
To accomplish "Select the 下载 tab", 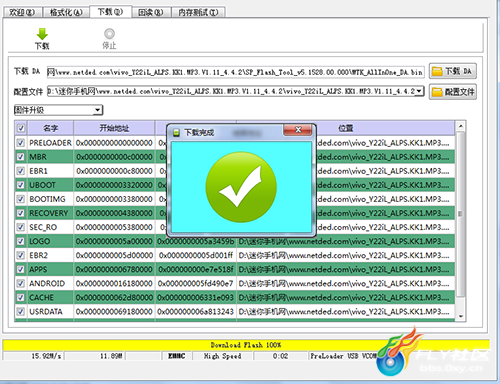I will [x=110, y=12].
